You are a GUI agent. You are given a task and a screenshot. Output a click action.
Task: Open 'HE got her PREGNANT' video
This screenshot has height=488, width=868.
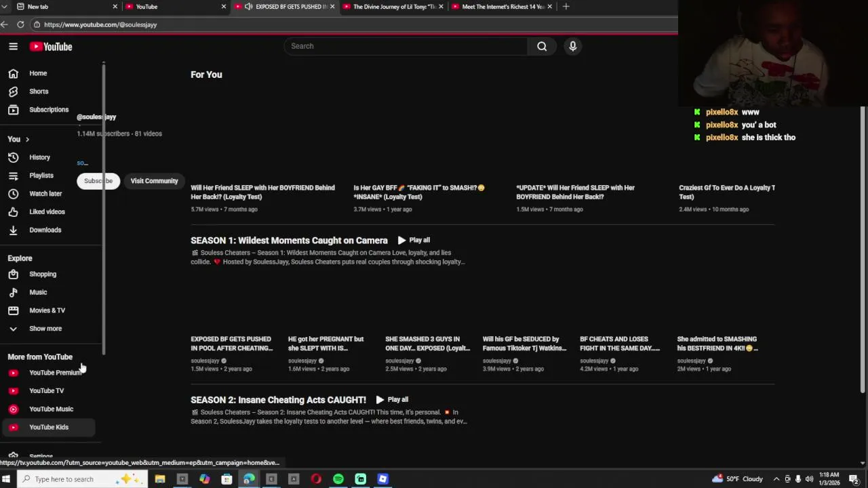coord(325,344)
